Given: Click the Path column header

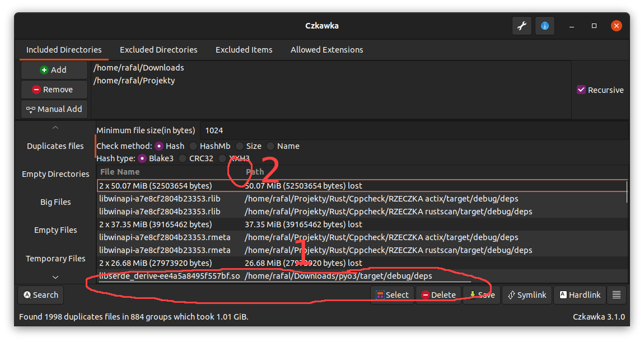Looking at the screenshot, I should pos(435,172).
